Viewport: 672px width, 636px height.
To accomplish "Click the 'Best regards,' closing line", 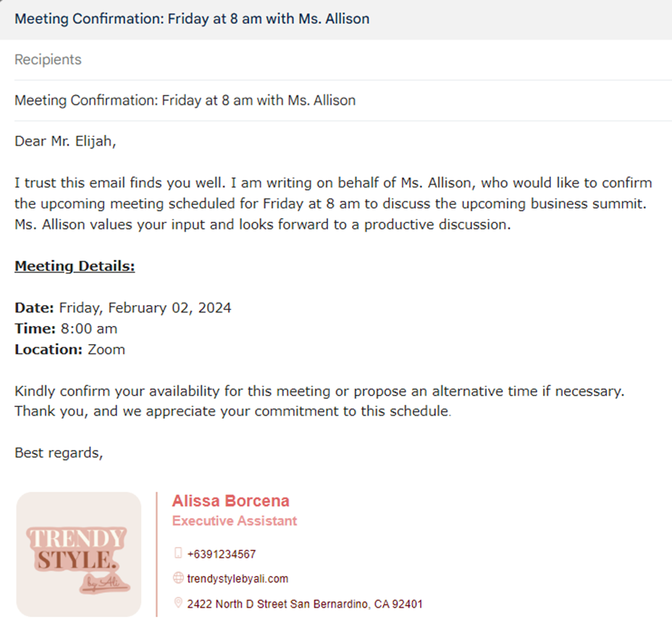I will tap(59, 453).
